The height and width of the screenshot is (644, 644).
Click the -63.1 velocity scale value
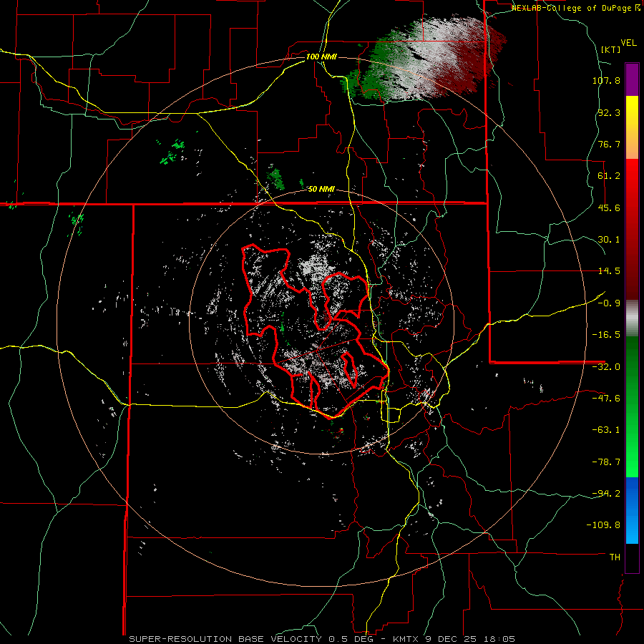606,430
